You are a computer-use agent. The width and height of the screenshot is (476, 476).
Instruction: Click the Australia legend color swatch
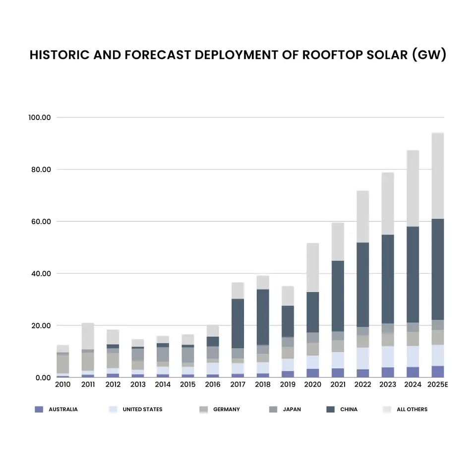39,410
